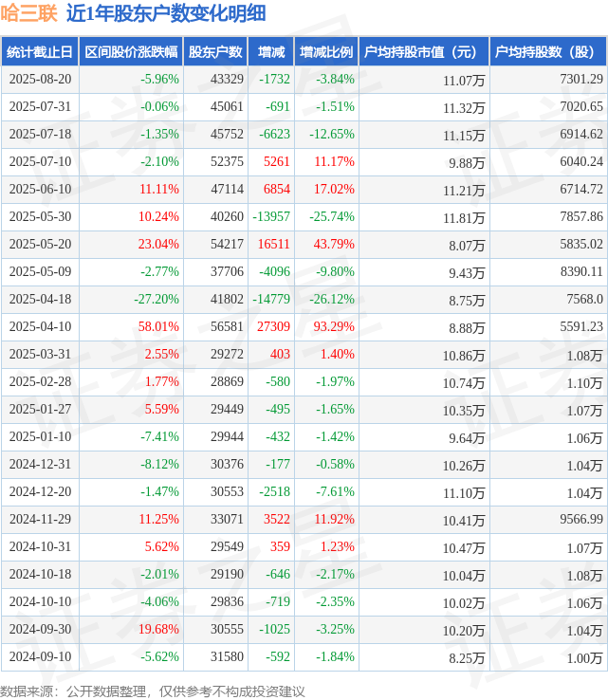Click the date cell 2025-04-18

pyautogui.click(x=40, y=299)
